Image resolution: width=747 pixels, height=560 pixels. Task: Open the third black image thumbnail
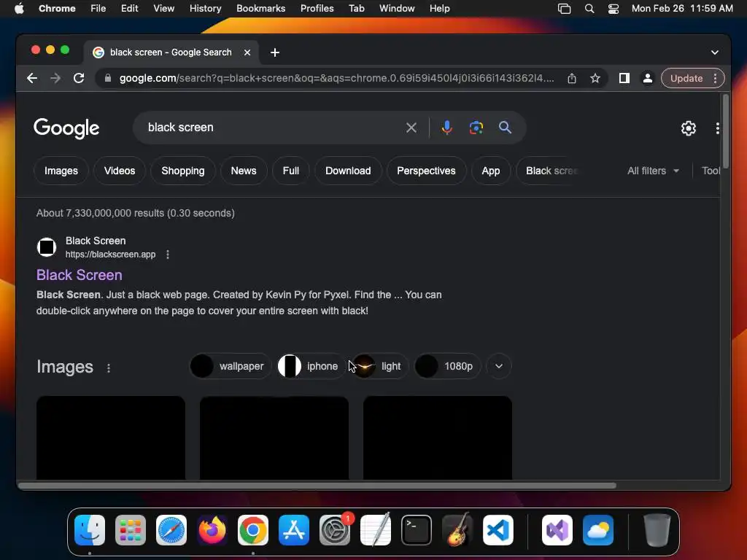(x=438, y=437)
